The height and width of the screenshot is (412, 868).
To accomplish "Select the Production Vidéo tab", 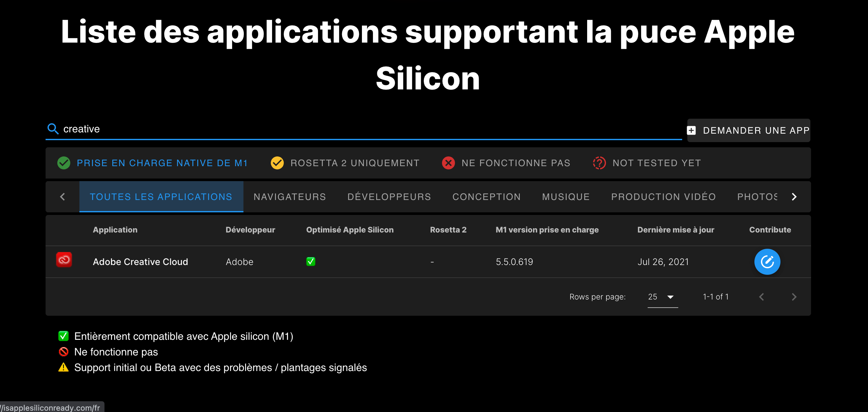I will coord(663,197).
